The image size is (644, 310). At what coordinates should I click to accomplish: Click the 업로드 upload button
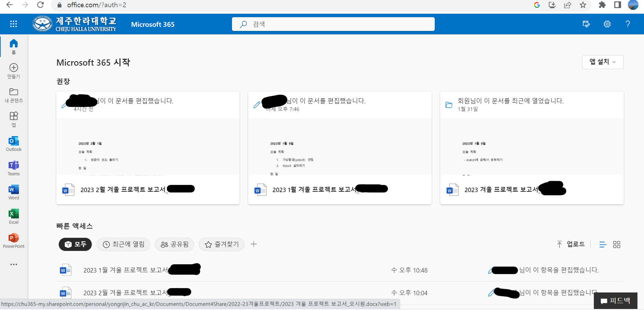pyautogui.click(x=571, y=244)
